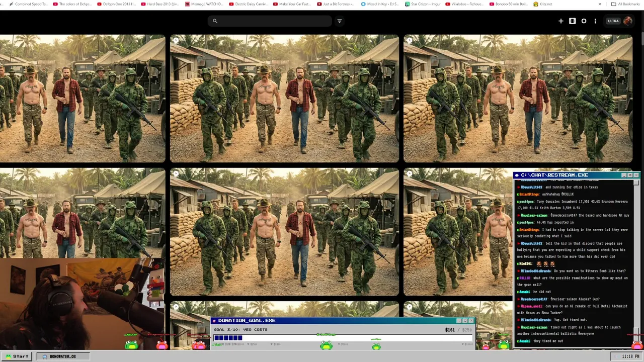Screen dimensions: 644x362
Task: Open the 'Mixed In Key - DJ S...' bookmark
Action: click(x=380, y=4)
